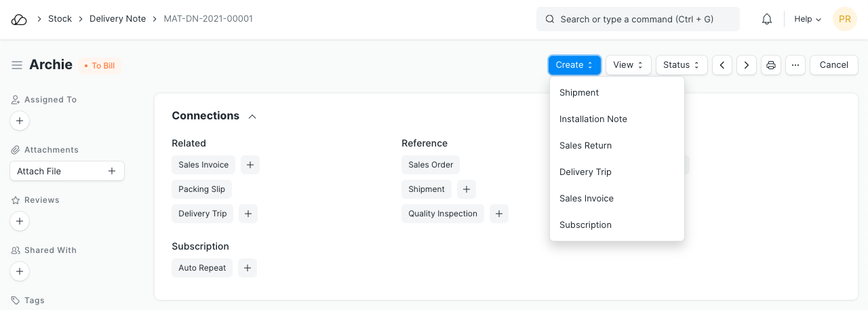Open the three-dot more options menu
The width and height of the screenshot is (868, 310).
795,65
